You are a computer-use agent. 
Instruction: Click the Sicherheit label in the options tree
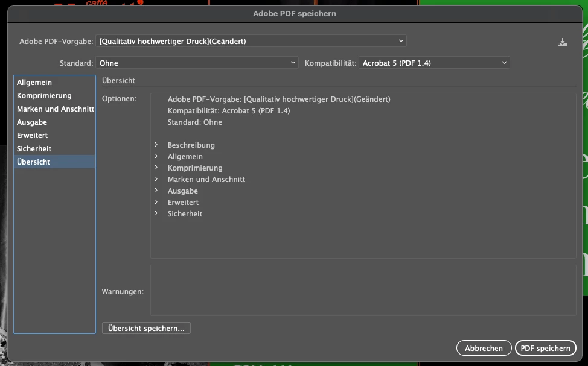point(185,214)
